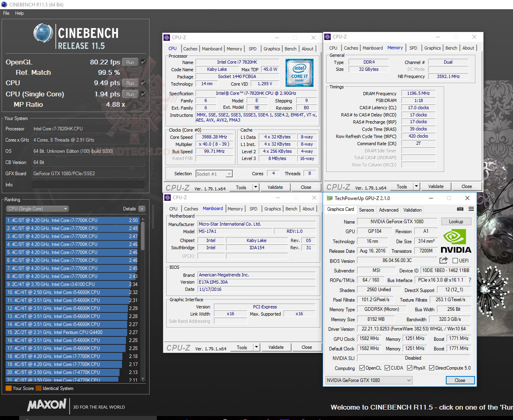This screenshot has height=420, width=513.
Task: Click the Driver Version field in GPU-Z
Action: pos(413,329)
